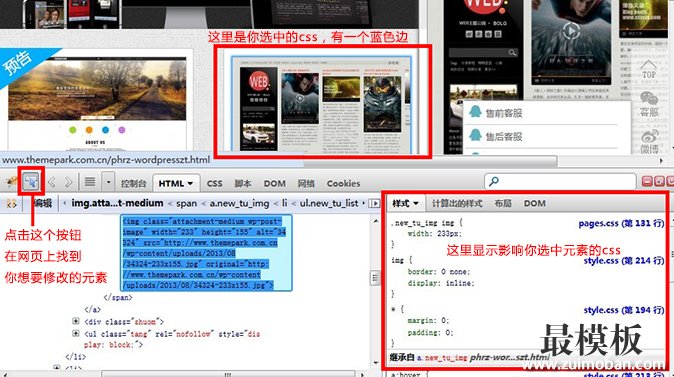Click the border: 0 none CSS property

click(x=439, y=272)
